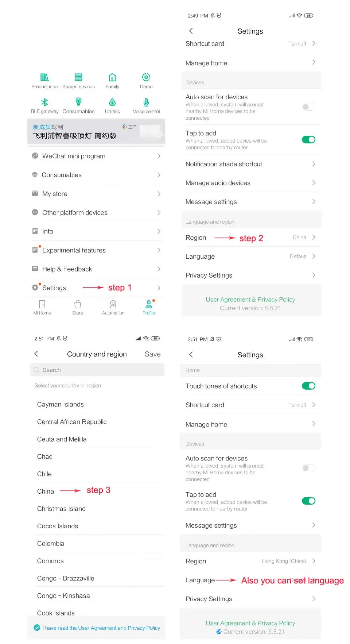Viewport: 350px width, 644px height.
Task: Disable the Tap to add switch
Action: click(308, 140)
